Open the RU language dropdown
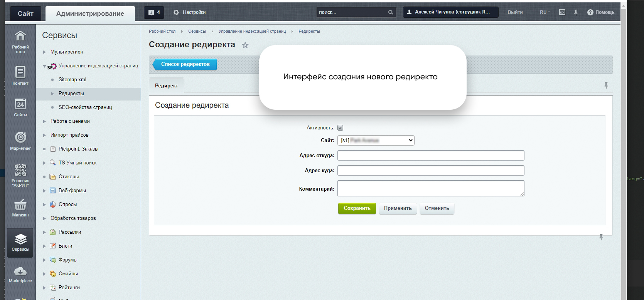The image size is (644, 300). tap(545, 12)
